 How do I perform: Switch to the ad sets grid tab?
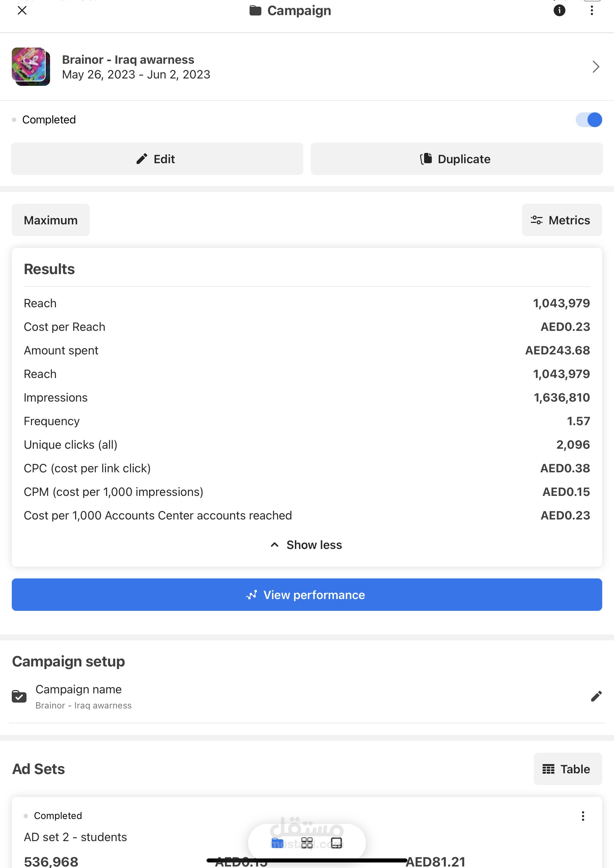(x=307, y=843)
